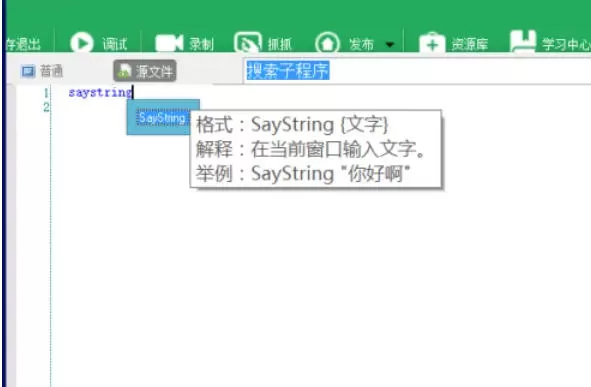Click the 调试 debug play icon
The image size is (591, 387).
click(x=81, y=42)
